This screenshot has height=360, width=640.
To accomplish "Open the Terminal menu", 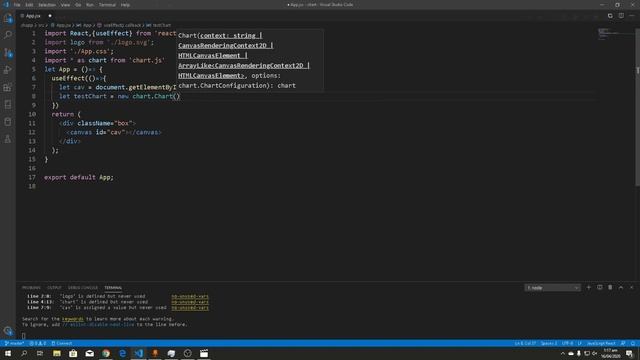I will pos(107,5).
